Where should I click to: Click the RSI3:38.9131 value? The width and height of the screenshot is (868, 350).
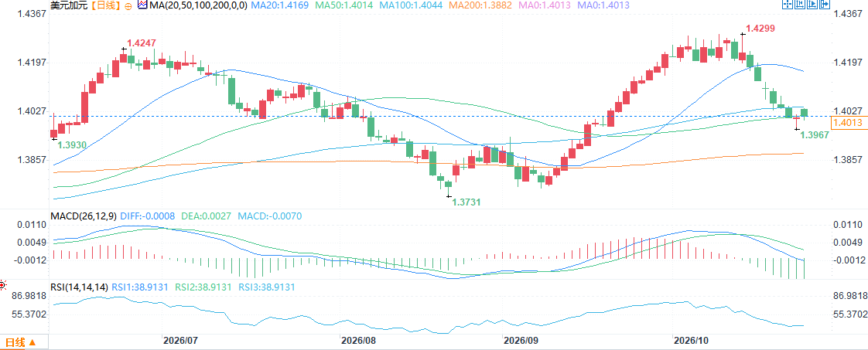click(267, 287)
